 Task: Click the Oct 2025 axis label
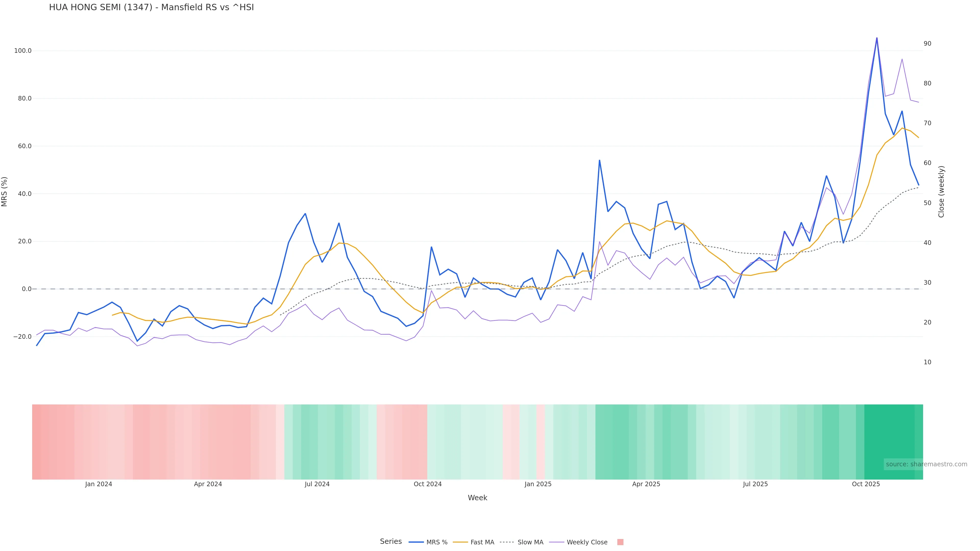click(866, 484)
